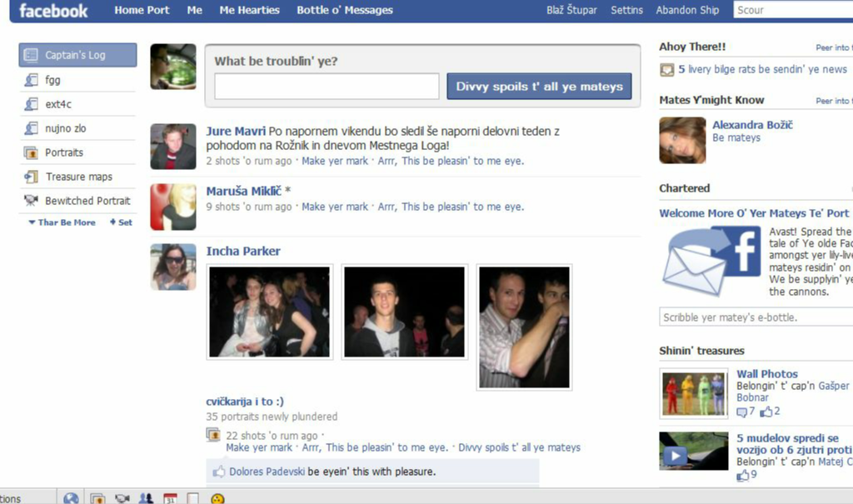Screen dimensions: 853x504
Task: Click Maruša Miklič's profile picture
Action: point(173,207)
